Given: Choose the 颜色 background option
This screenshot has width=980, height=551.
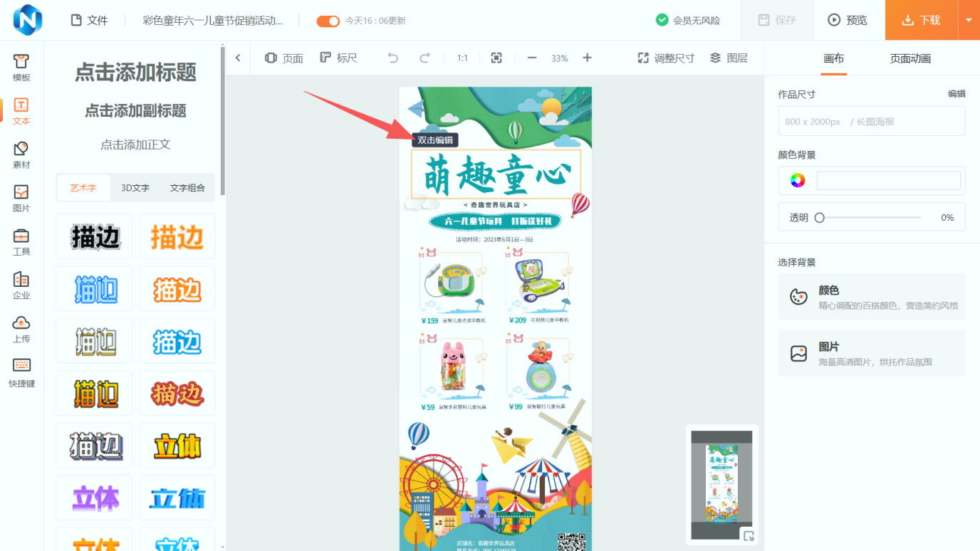Looking at the screenshot, I should [872, 298].
